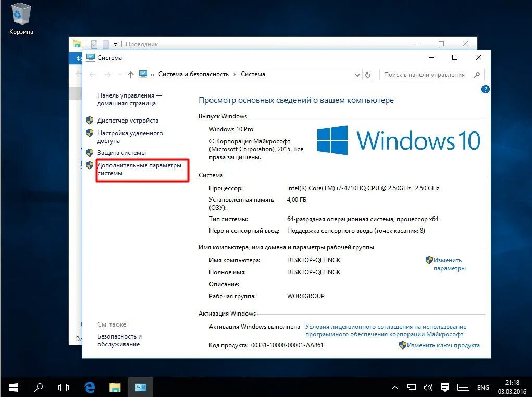Expand the address bar history dropdown
532x397 pixels.
(x=357, y=75)
